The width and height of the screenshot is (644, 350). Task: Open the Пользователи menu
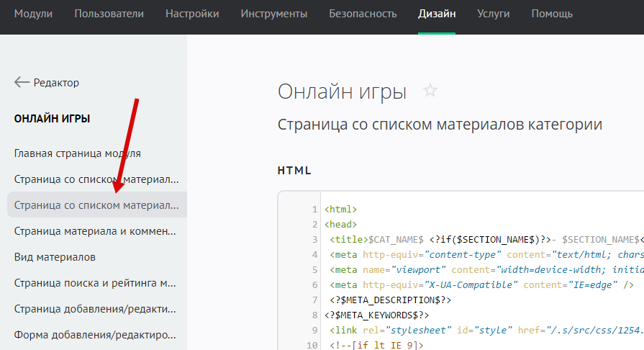(109, 14)
